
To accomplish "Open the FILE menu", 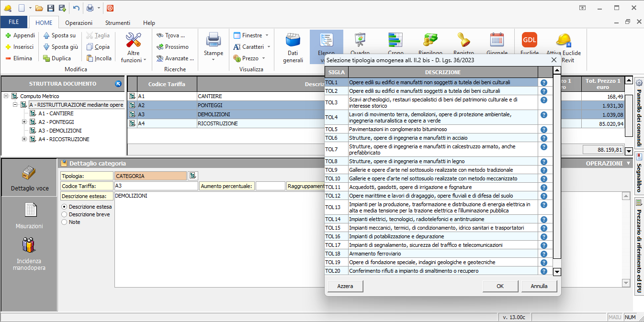I will (14, 22).
